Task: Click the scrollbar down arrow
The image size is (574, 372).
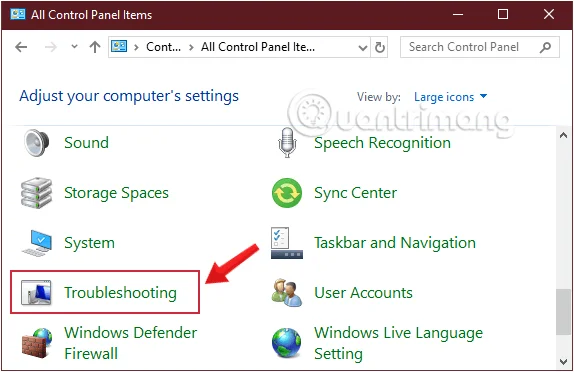Action: click(x=563, y=362)
